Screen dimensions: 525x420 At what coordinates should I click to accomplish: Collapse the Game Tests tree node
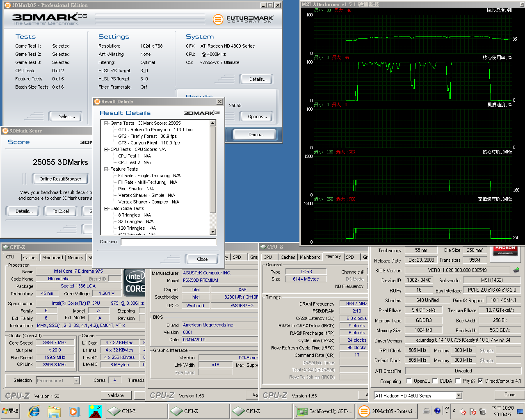(106, 123)
